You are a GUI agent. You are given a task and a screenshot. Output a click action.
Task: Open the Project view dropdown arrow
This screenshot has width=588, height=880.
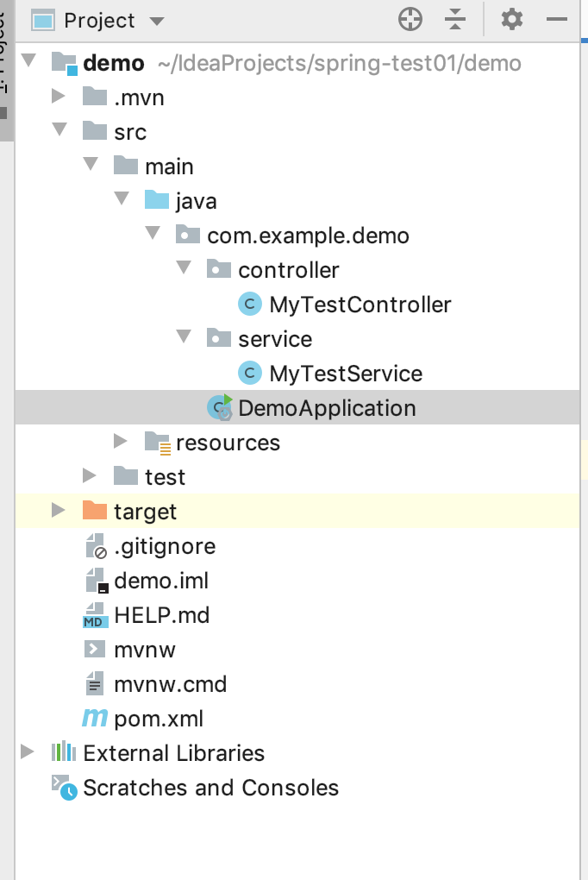(x=156, y=21)
